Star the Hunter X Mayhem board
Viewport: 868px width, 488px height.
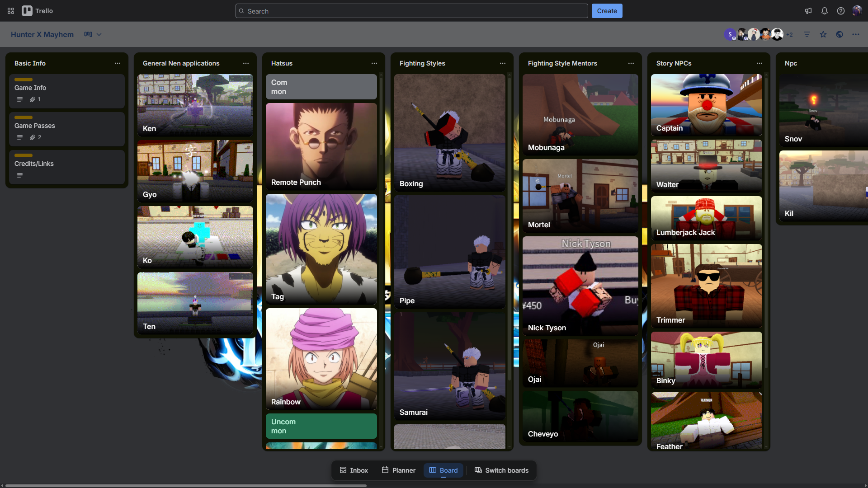823,34
